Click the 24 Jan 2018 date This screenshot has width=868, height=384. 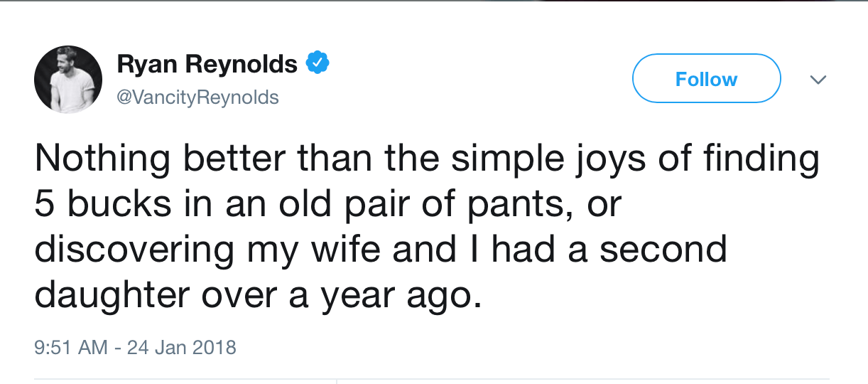click(181, 347)
